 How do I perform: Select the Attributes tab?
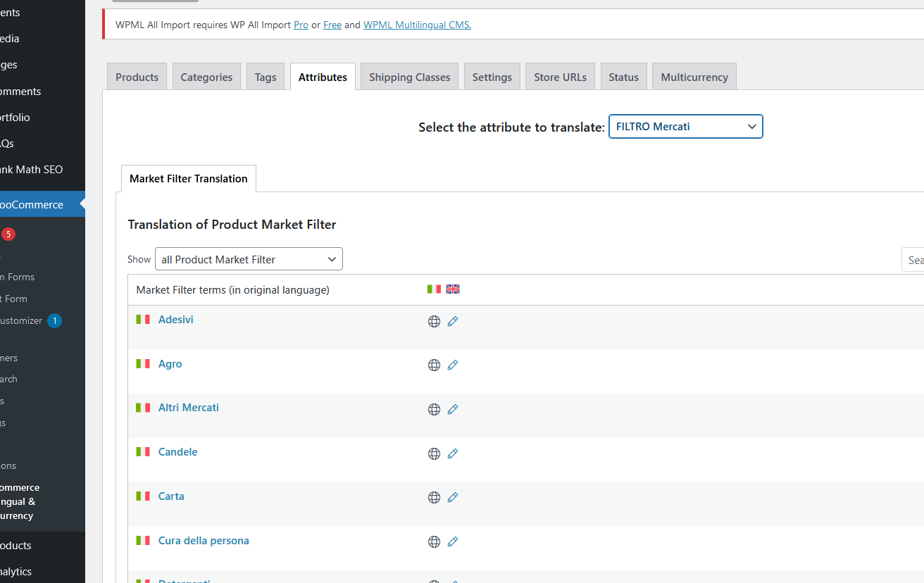click(x=323, y=77)
